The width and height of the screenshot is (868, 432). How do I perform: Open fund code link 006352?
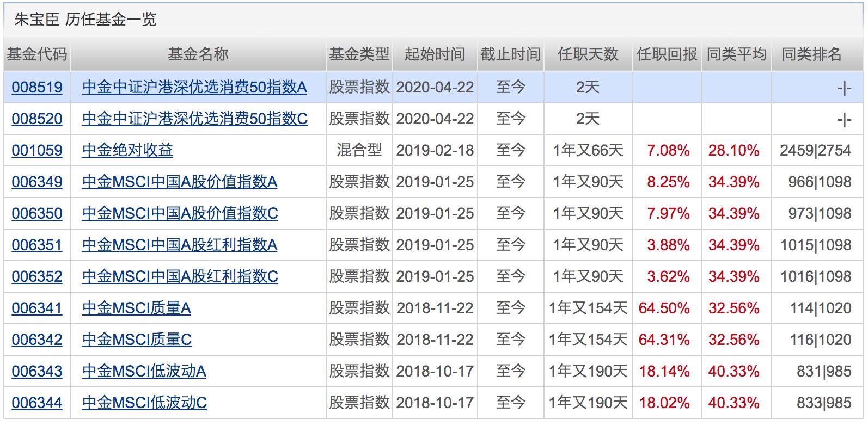(x=37, y=276)
